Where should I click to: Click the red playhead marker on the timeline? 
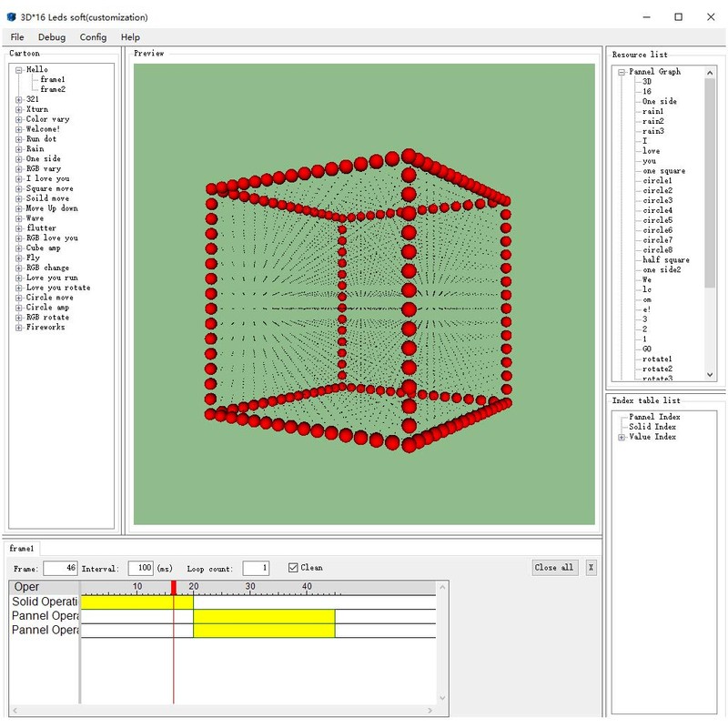click(173, 589)
